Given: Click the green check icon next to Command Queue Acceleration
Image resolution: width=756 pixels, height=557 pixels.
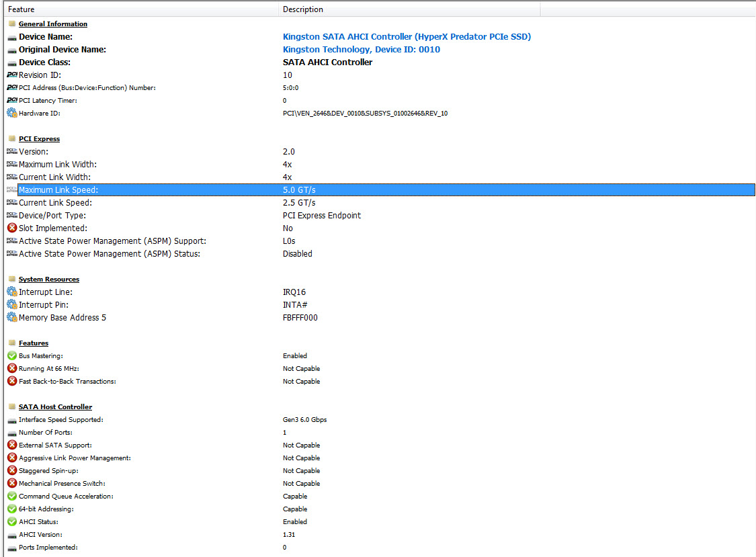Looking at the screenshot, I should [x=12, y=496].
